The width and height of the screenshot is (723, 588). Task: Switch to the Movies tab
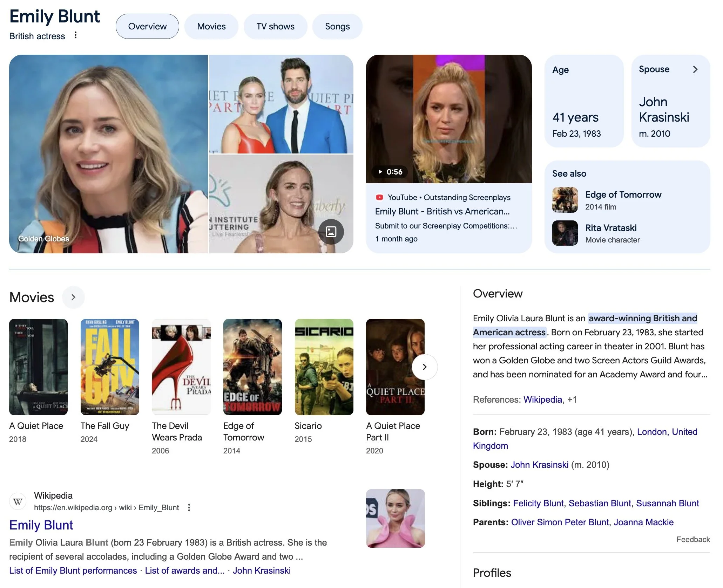click(x=211, y=26)
